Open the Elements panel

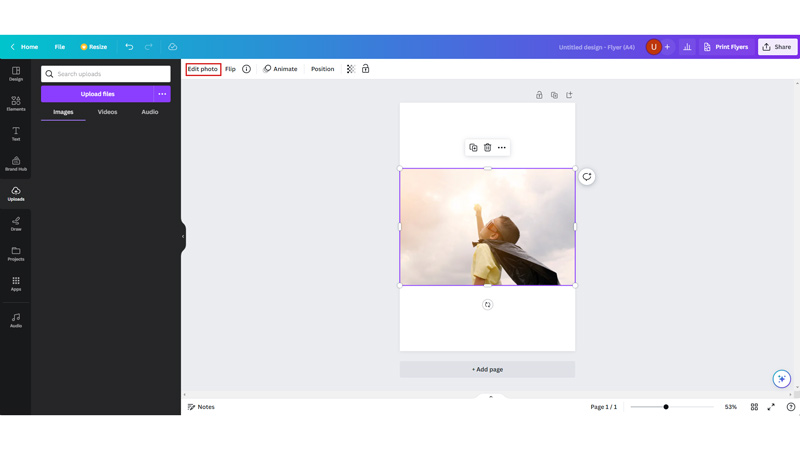tap(16, 104)
